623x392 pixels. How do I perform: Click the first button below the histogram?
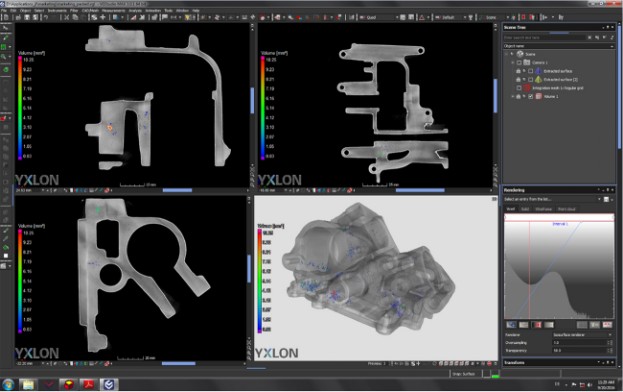click(511, 325)
